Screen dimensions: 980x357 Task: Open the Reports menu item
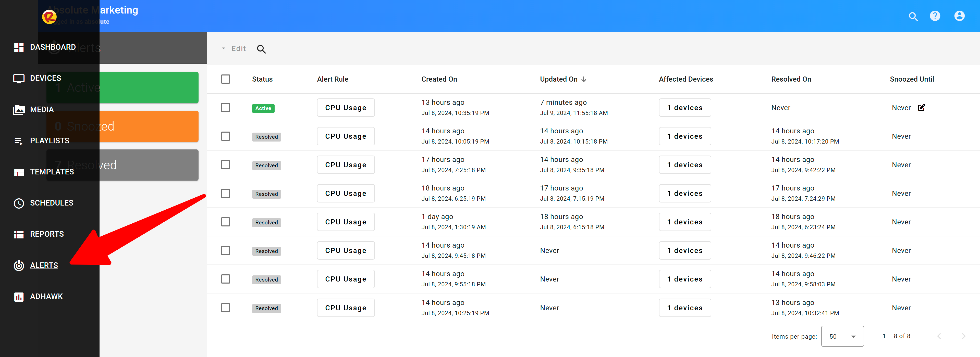coord(47,234)
